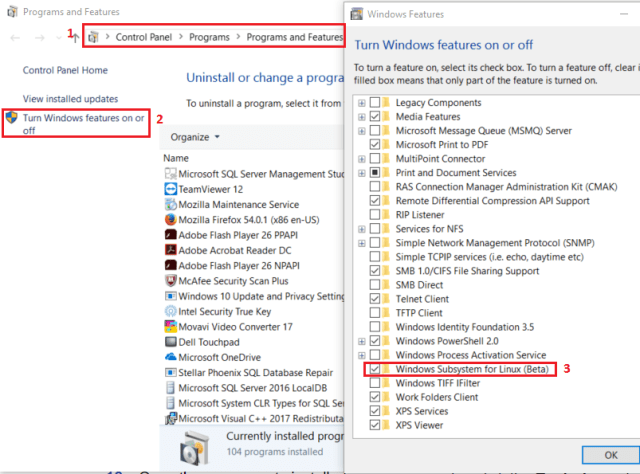This screenshot has height=474, width=640.
Task: Open the Organize dropdown menu
Action: click(195, 137)
